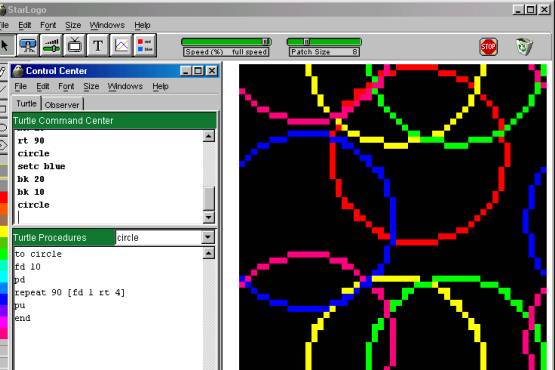Click the green recycle bin icon
The height and width of the screenshot is (370, 555).
pyautogui.click(x=524, y=46)
